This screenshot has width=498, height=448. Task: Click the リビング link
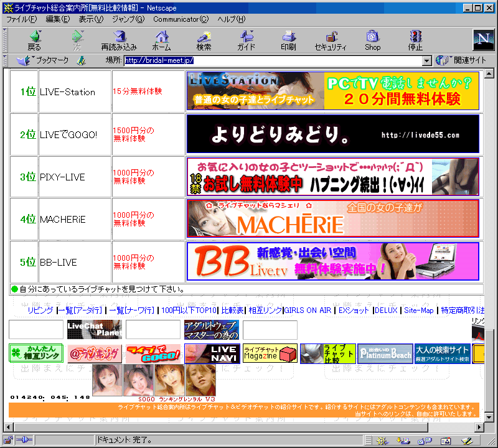point(40,310)
